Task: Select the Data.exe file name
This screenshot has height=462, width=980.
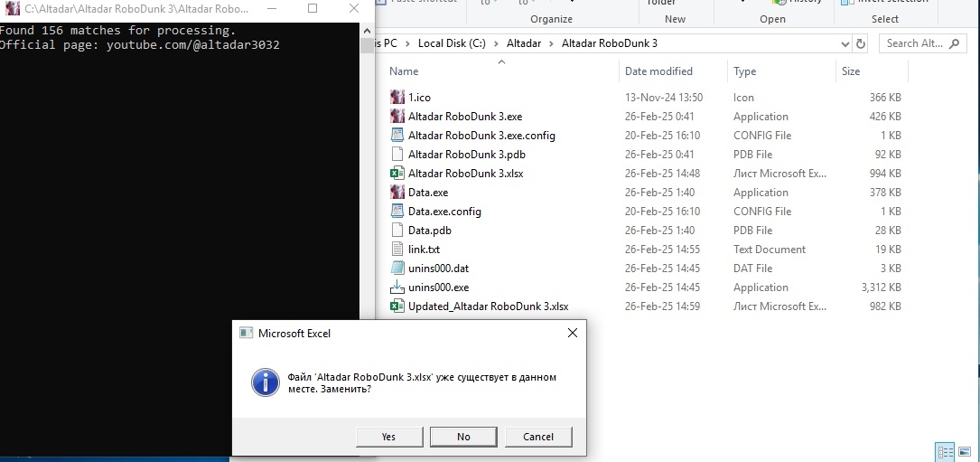Action: tap(428, 193)
